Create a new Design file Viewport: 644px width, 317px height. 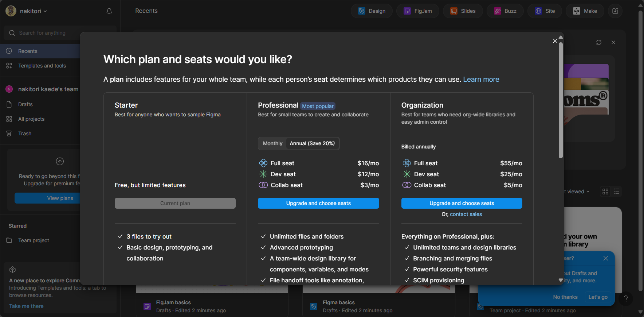tap(372, 11)
